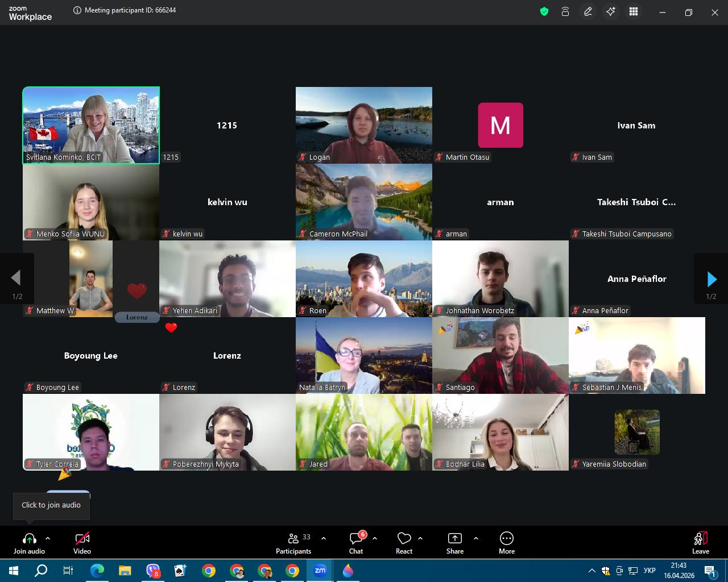The width and height of the screenshot is (728, 582).
Task: Toggle the Video camera on
Action: click(x=82, y=543)
